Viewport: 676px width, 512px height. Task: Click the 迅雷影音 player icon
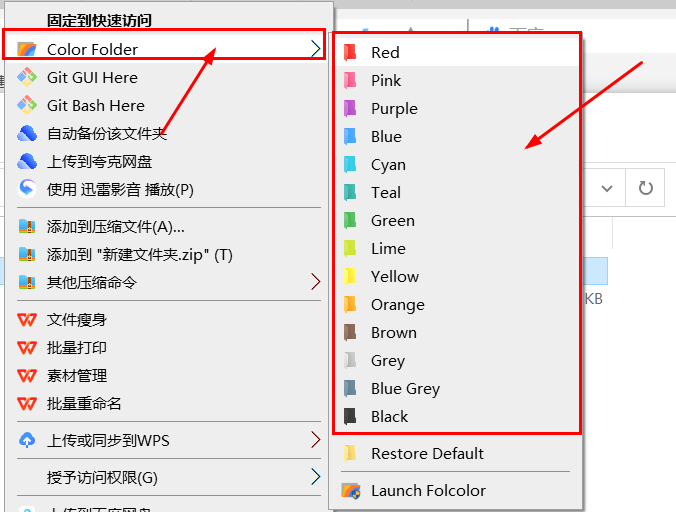pyautogui.click(x=27, y=189)
